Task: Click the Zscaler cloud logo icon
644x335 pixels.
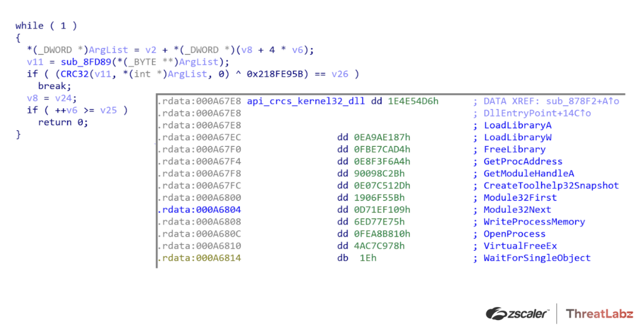Action: click(496, 314)
